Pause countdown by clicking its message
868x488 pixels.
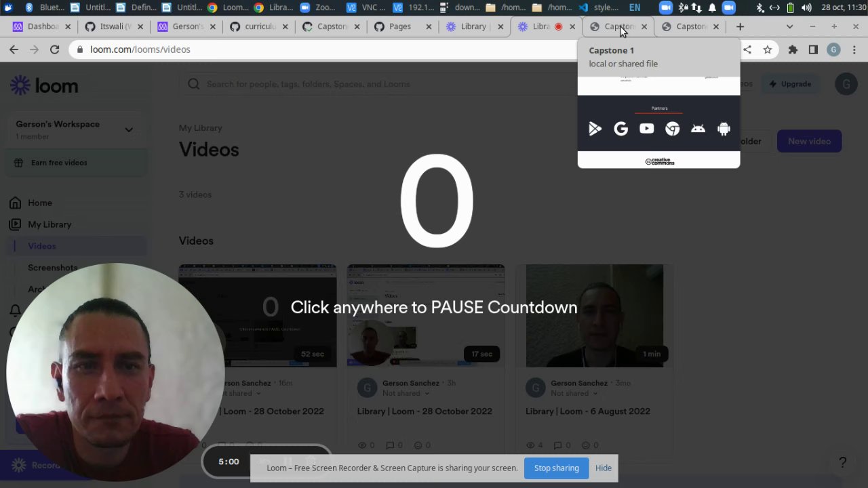pyautogui.click(x=434, y=307)
